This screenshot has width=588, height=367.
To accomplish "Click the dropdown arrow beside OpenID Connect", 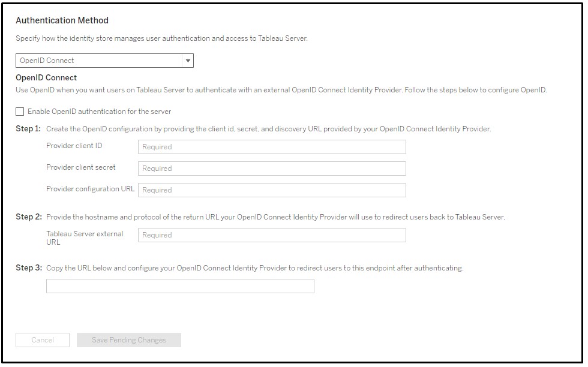I will click(188, 61).
